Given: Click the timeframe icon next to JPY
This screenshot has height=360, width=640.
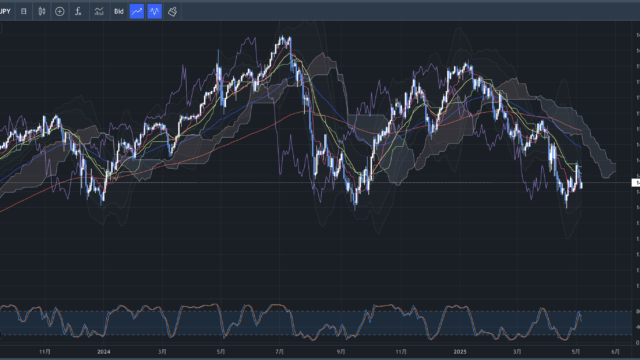Looking at the screenshot, I should click(24, 11).
